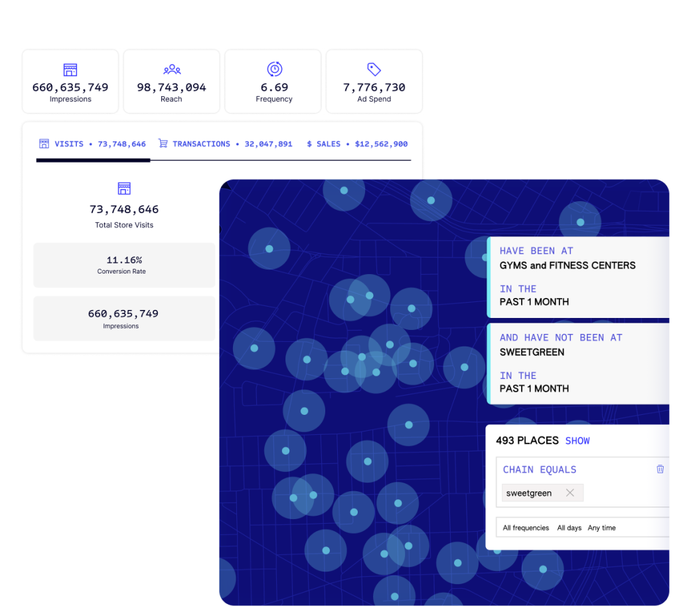Click the store icon next to VISITS tab
The width and height of the screenshot is (679, 616).
pos(44,144)
